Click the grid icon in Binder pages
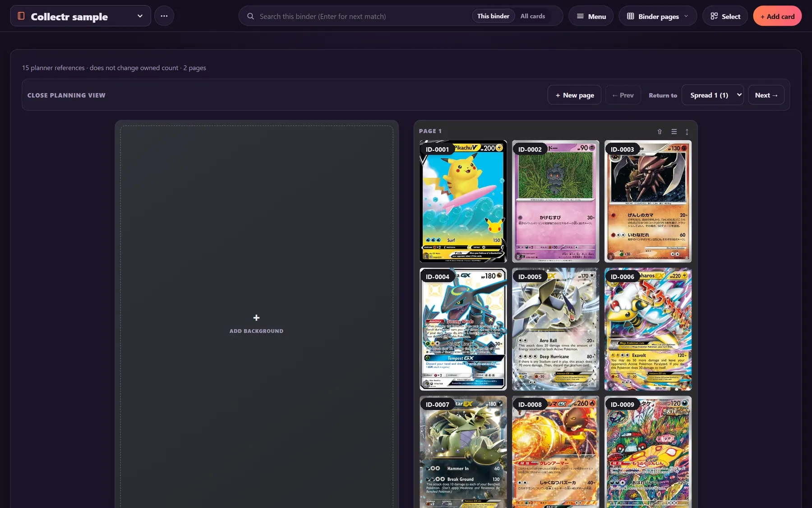This screenshot has width=812, height=508. [630, 16]
